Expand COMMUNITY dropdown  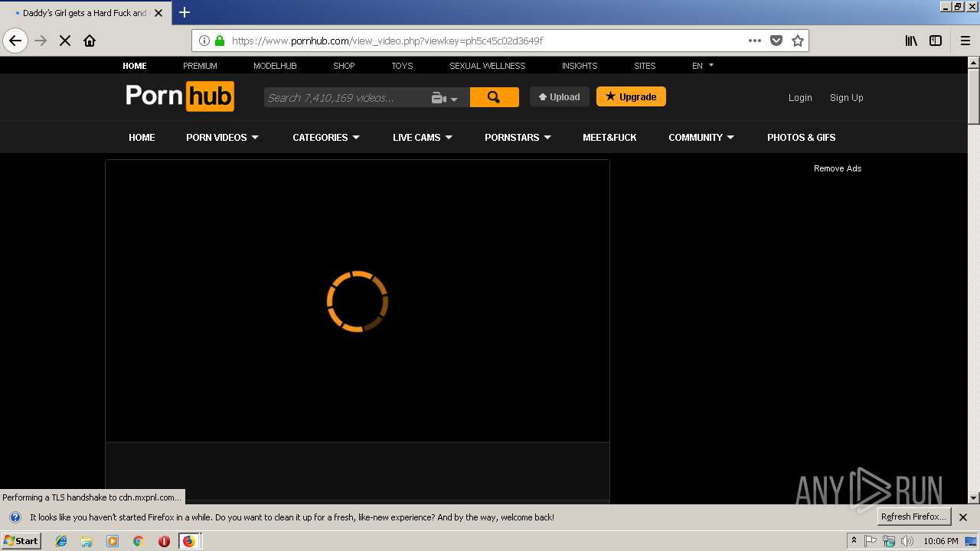pos(701,137)
